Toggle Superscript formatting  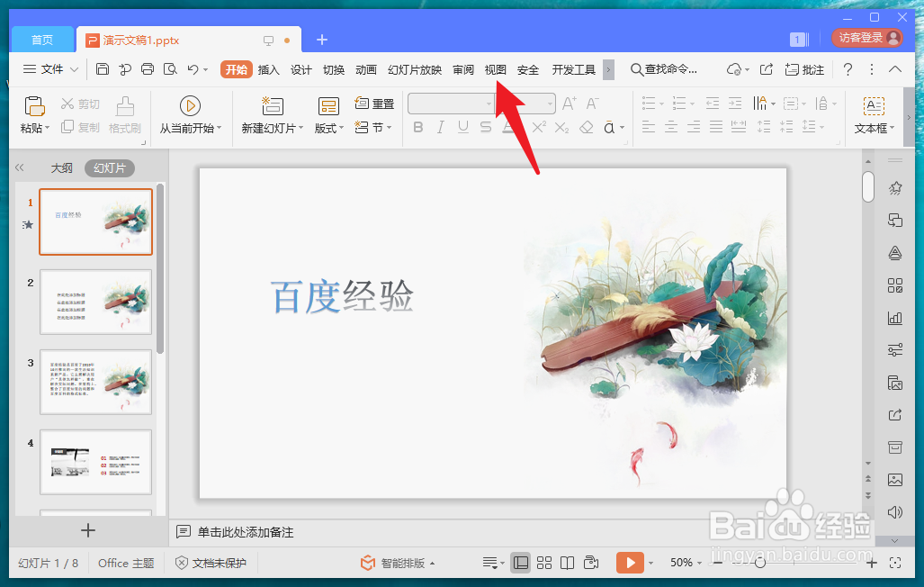[x=539, y=127]
